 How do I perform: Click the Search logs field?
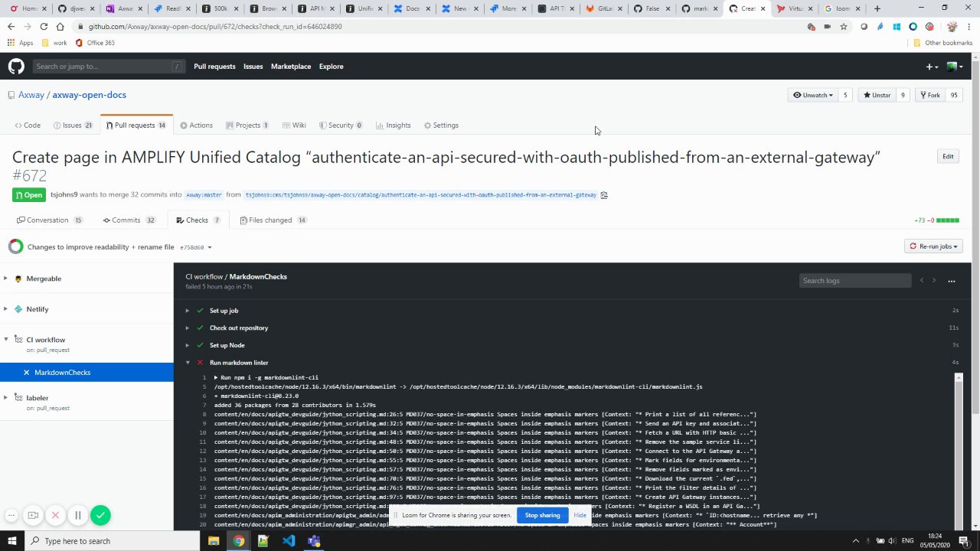(855, 281)
